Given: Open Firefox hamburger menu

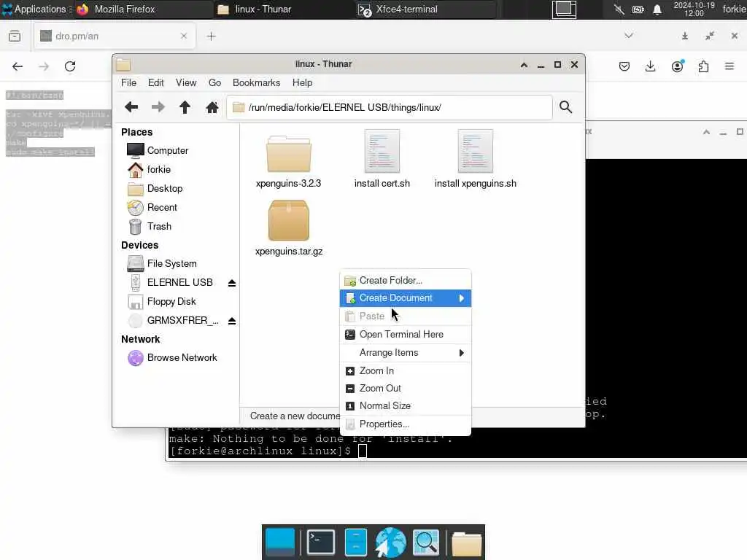Looking at the screenshot, I should (x=729, y=66).
